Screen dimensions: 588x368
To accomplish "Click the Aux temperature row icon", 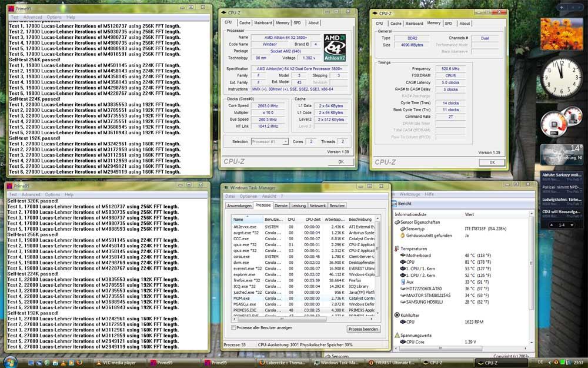I will tap(403, 282).
